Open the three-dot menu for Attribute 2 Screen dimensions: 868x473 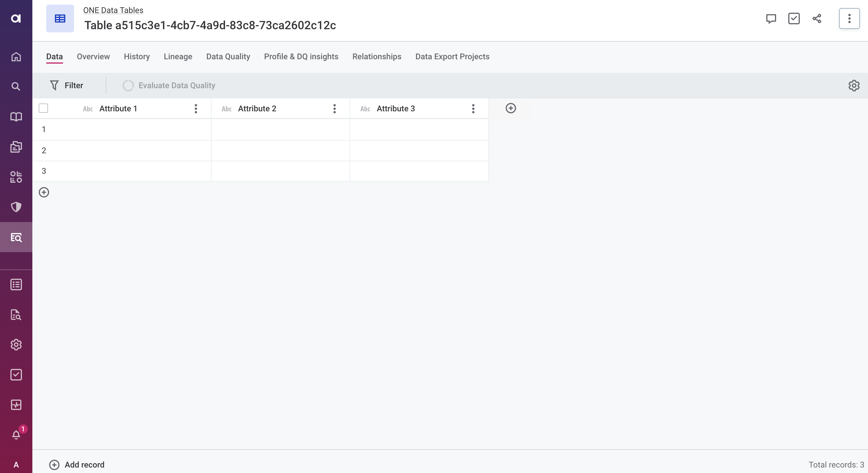[334, 108]
